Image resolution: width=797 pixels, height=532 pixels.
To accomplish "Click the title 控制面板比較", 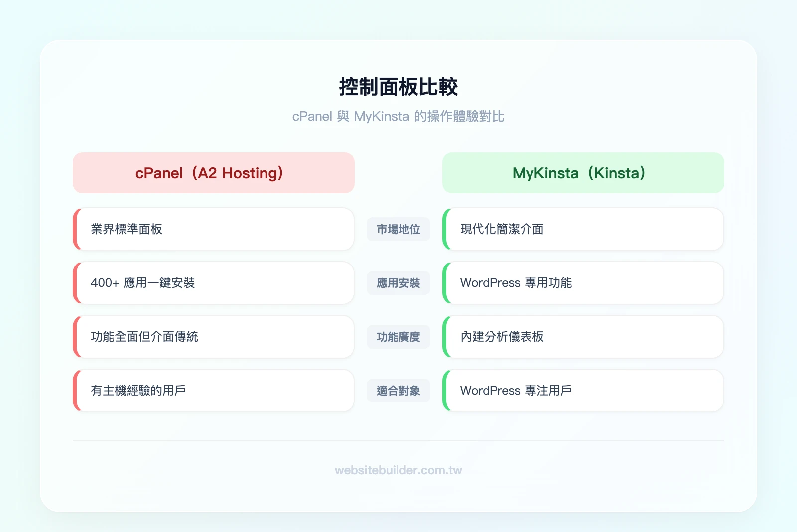I will point(398,87).
